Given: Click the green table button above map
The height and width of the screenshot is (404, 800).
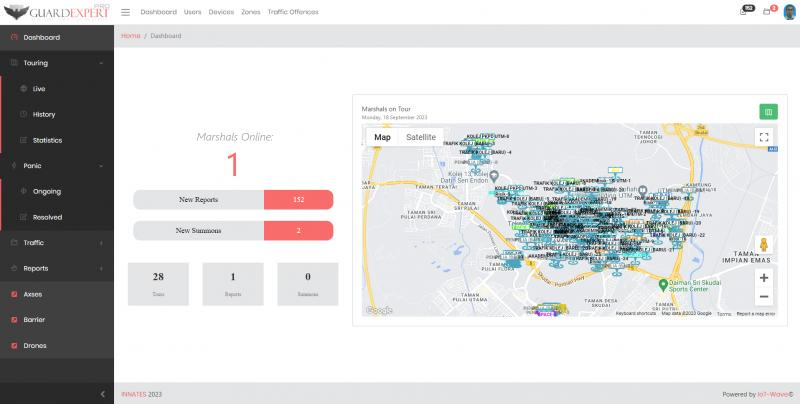Looking at the screenshot, I should pos(768,112).
